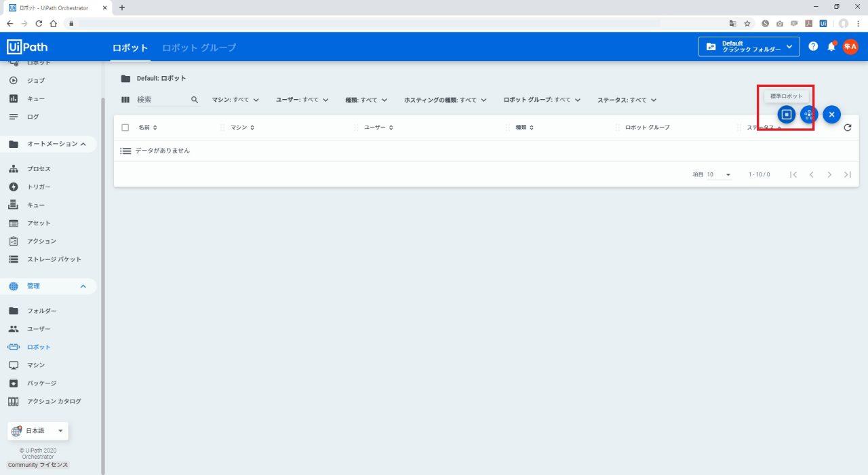868x475 pixels.
Task: Click the データがありません message
Action: (163, 151)
